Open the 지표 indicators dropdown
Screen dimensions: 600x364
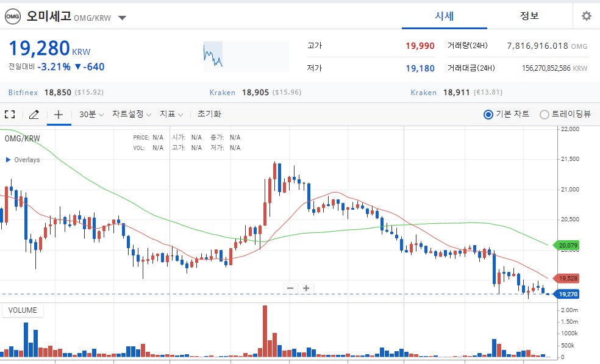(171, 114)
